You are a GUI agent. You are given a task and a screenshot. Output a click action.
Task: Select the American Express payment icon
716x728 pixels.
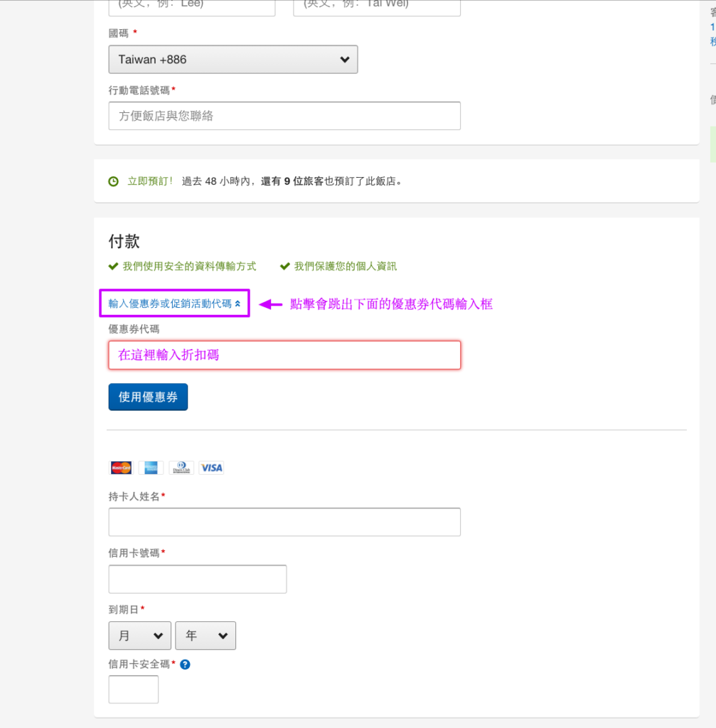click(x=151, y=467)
